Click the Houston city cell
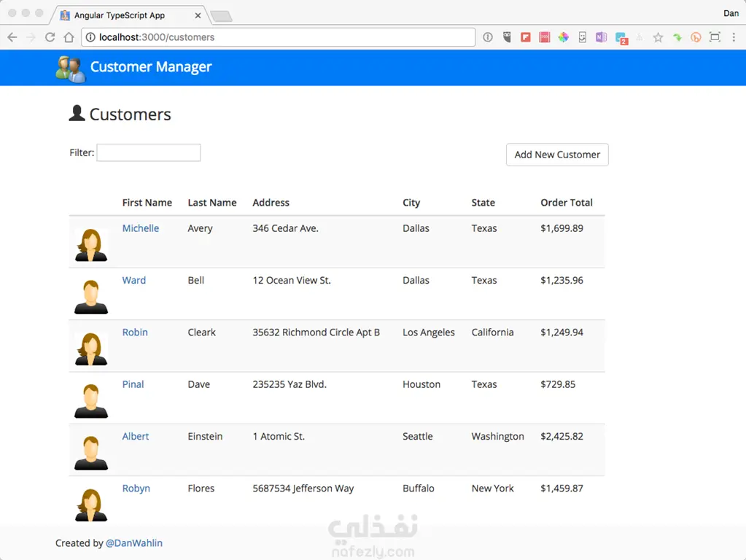The image size is (746, 560). coord(421,384)
